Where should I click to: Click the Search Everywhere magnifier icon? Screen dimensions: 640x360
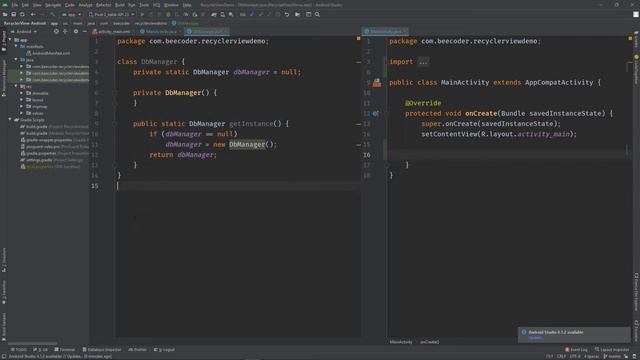pos(317,14)
